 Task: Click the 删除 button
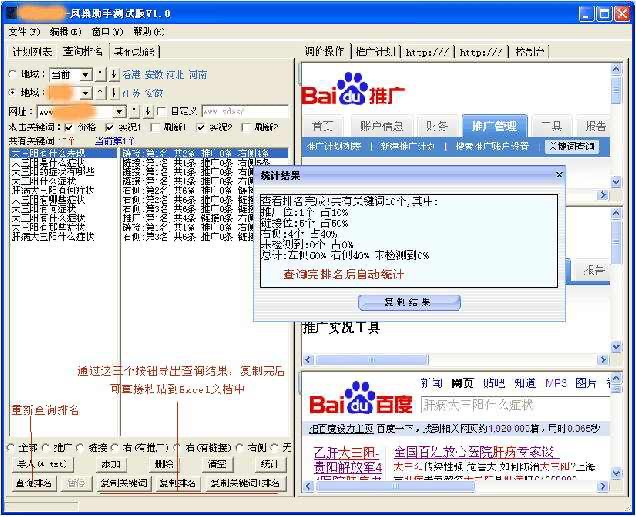click(164, 464)
